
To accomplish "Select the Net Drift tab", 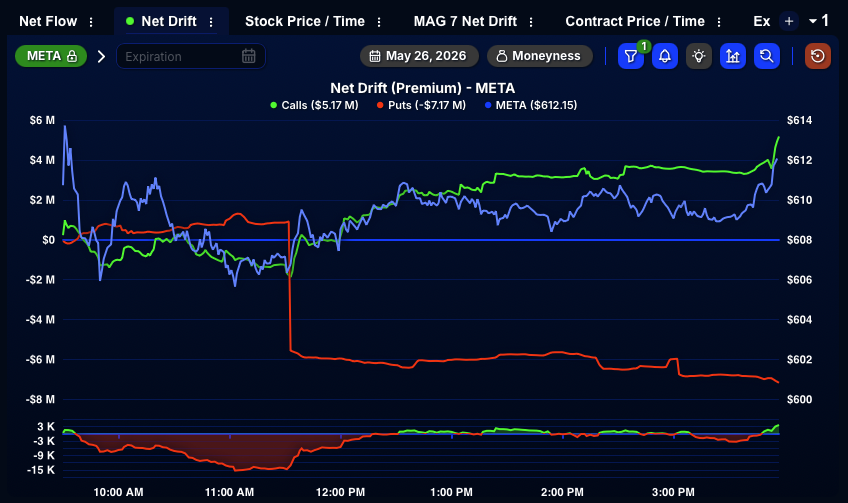I will 169,22.
